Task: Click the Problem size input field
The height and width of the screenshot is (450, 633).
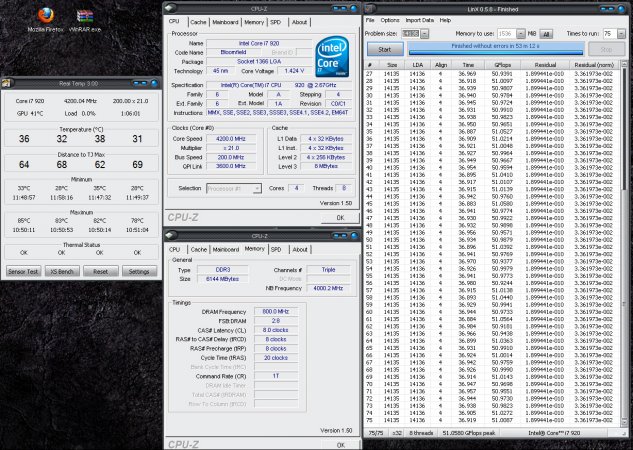Action: (411, 34)
